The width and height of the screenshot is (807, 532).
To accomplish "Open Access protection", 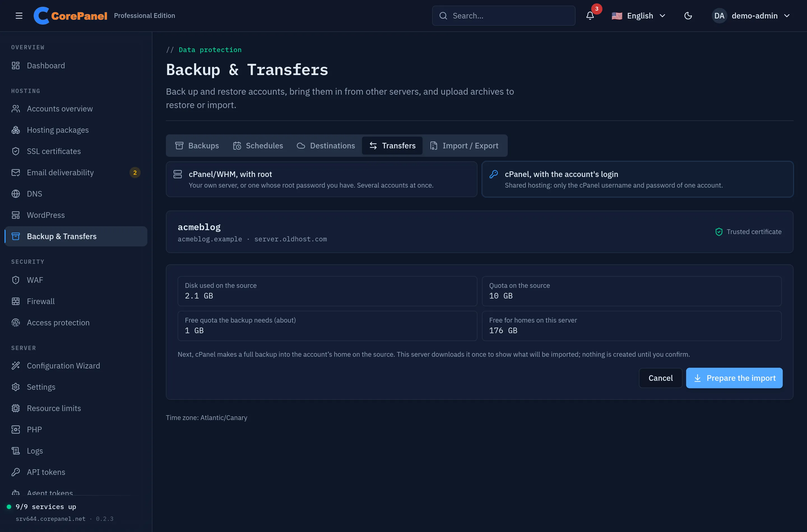I will tap(76, 323).
